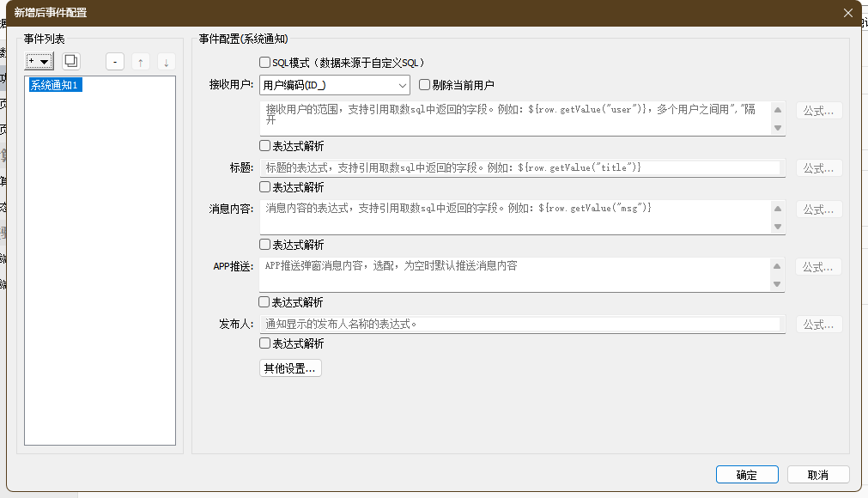Enable the SQL模式 checkbox

265,63
